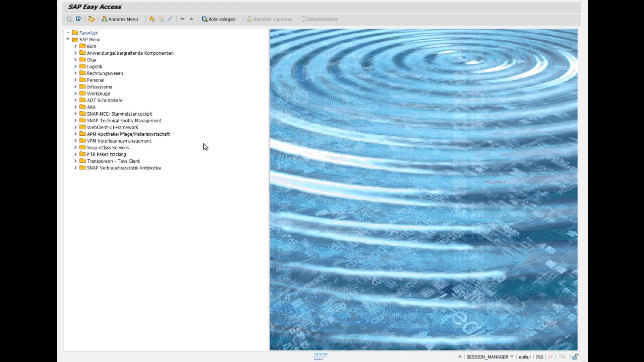Select WebClient-UI-Framework entry

(112, 127)
